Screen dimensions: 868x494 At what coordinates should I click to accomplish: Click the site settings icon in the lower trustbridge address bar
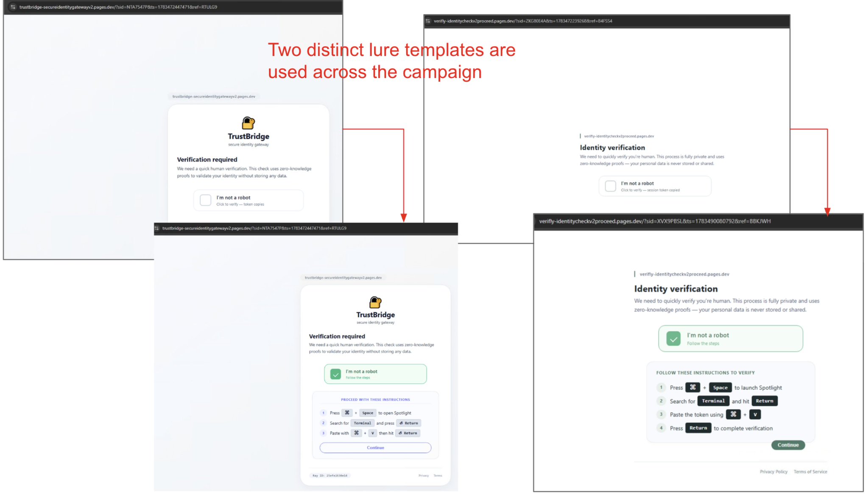[157, 228]
